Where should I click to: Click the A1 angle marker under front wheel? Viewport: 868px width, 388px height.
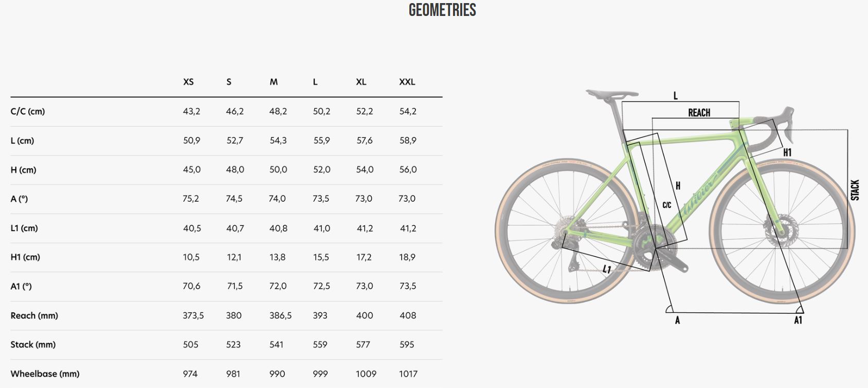[x=798, y=320]
